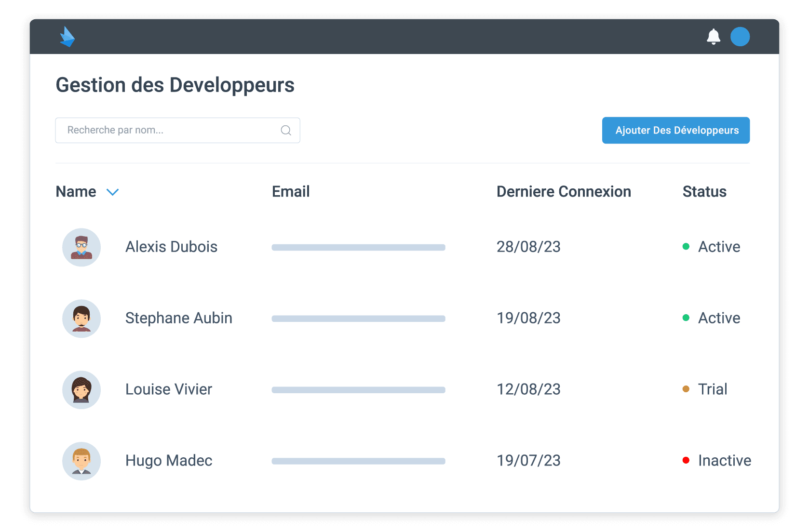Select the Email column header
Image resolution: width=809 pixels, height=532 pixels.
point(290,191)
